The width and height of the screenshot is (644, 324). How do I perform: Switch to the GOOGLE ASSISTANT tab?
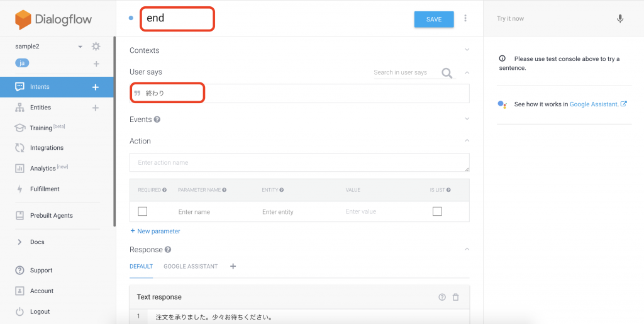(x=191, y=267)
